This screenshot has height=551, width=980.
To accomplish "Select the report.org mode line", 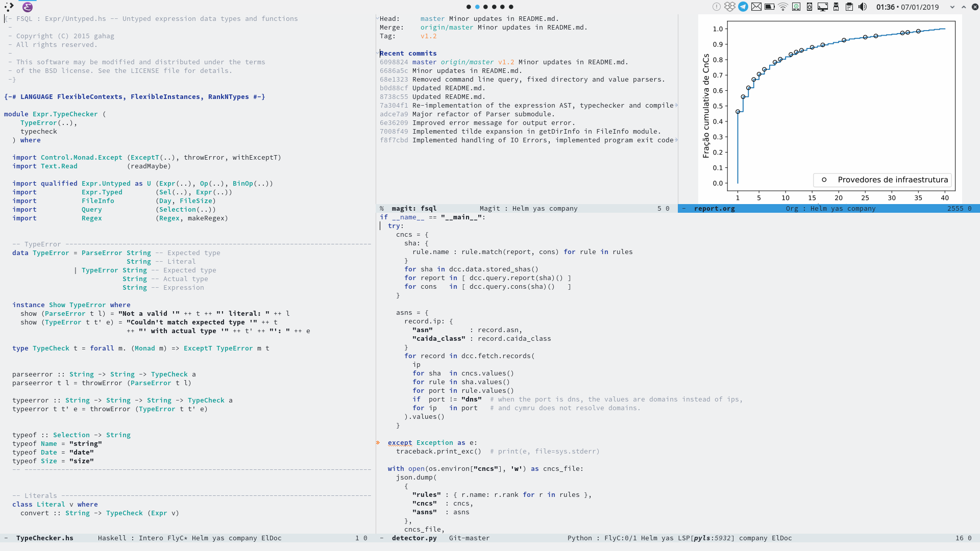I will 714,208.
